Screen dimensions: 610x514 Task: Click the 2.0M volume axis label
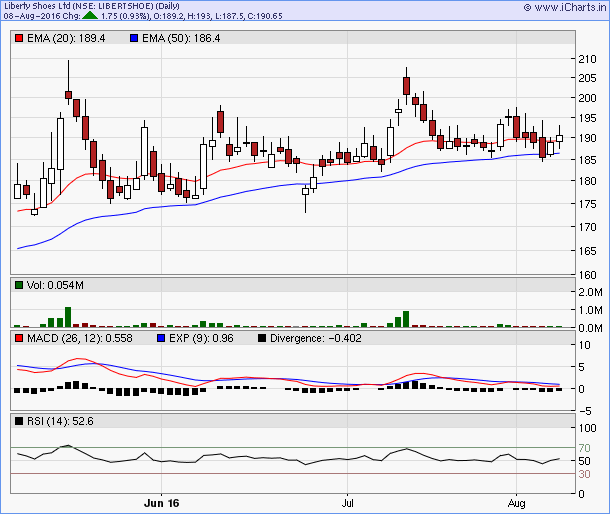[590, 292]
